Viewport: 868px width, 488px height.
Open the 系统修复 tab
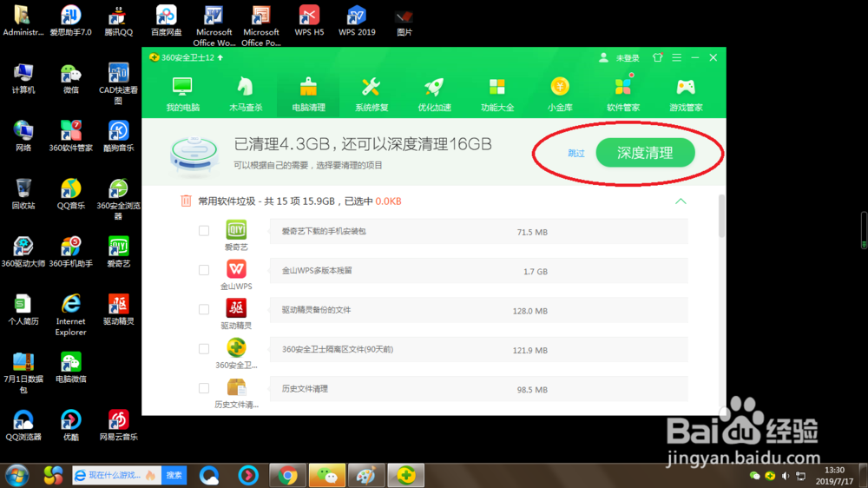(372, 94)
